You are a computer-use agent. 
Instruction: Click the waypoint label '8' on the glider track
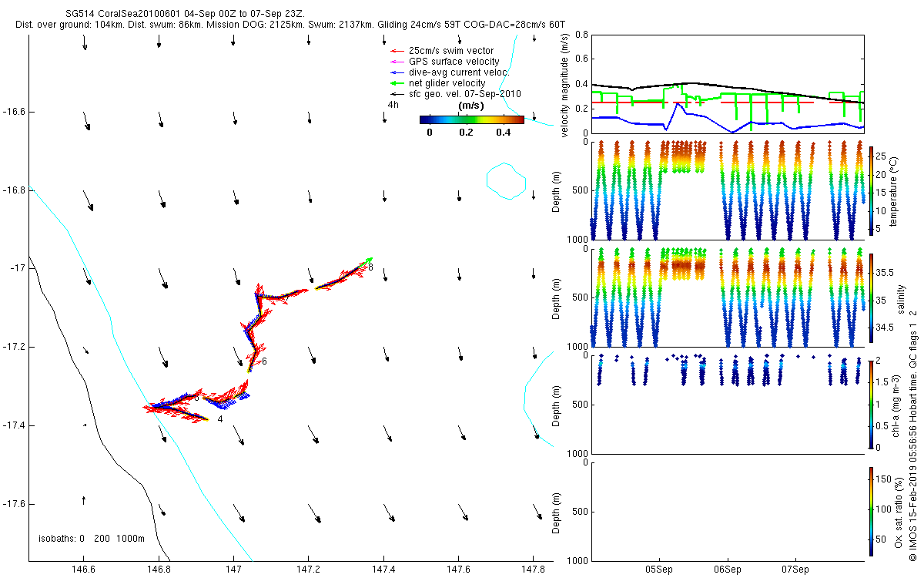tap(370, 267)
